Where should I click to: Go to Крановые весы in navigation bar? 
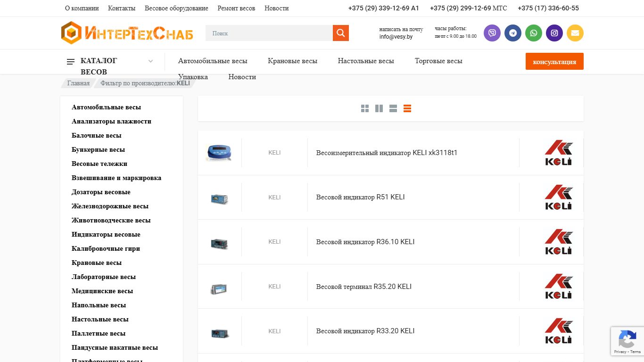pyautogui.click(x=292, y=61)
